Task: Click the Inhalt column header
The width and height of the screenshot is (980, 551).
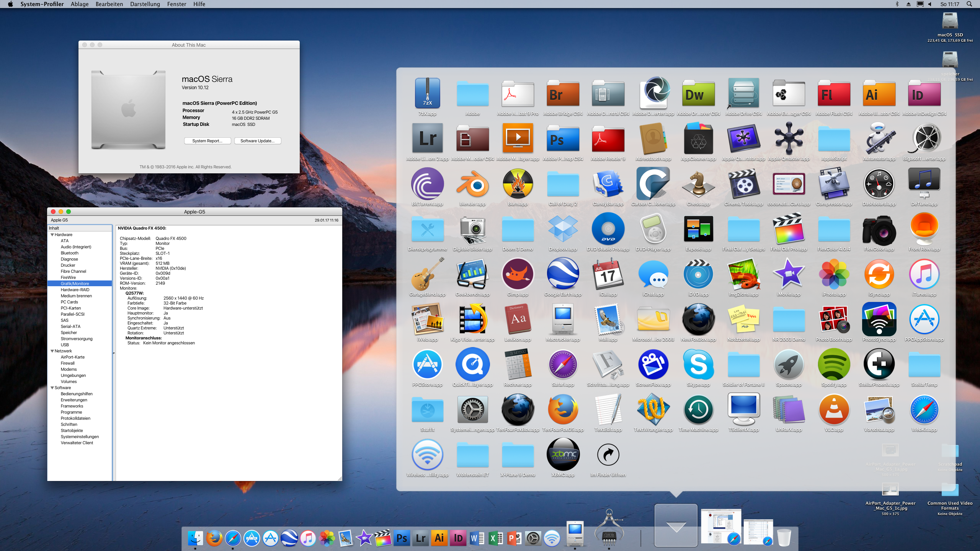Action: click(x=80, y=228)
